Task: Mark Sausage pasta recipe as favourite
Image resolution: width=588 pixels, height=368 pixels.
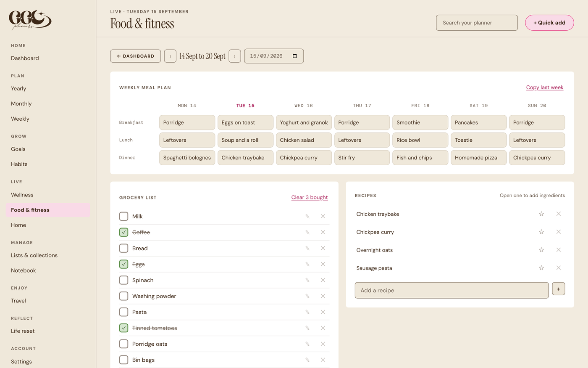Action: (x=541, y=268)
